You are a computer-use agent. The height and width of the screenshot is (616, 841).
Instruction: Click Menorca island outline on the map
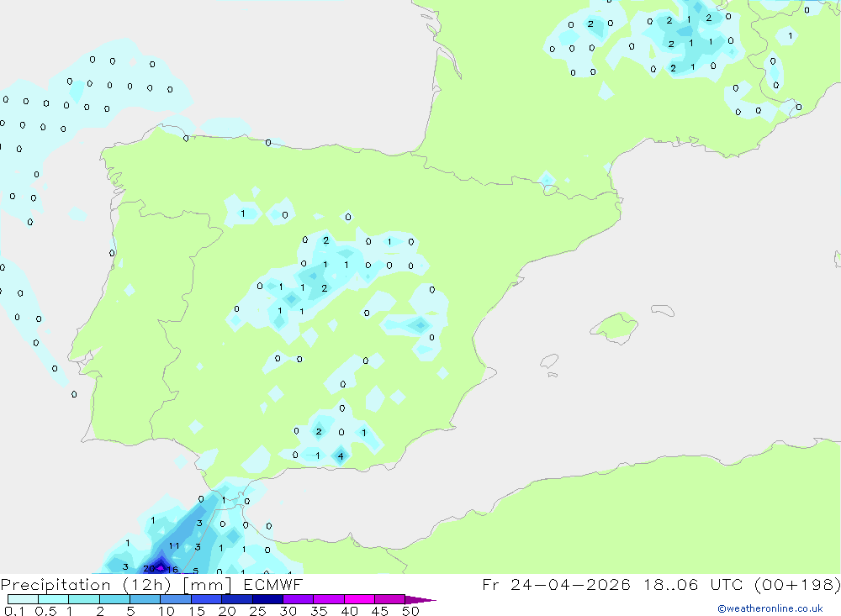coord(663,310)
